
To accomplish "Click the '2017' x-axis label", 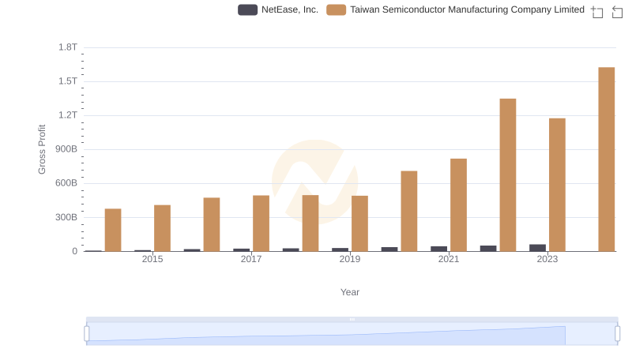I will click(x=251, y=259).
